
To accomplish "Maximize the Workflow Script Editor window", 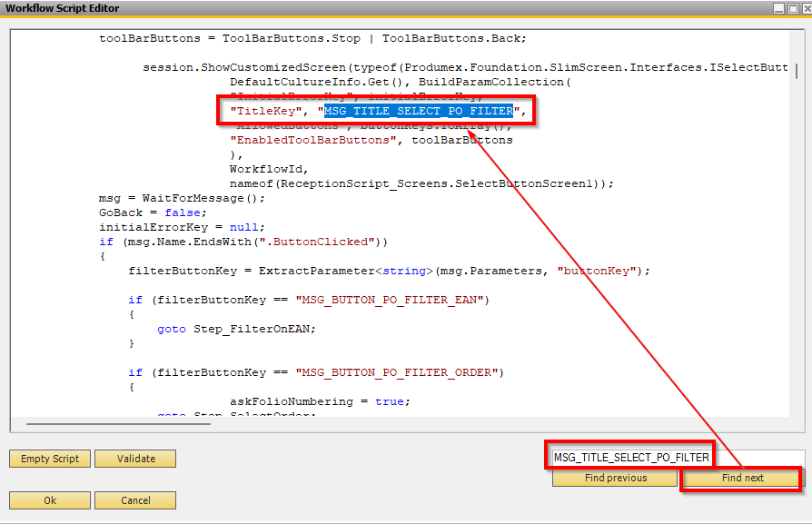I will click(x=793, y=8).
